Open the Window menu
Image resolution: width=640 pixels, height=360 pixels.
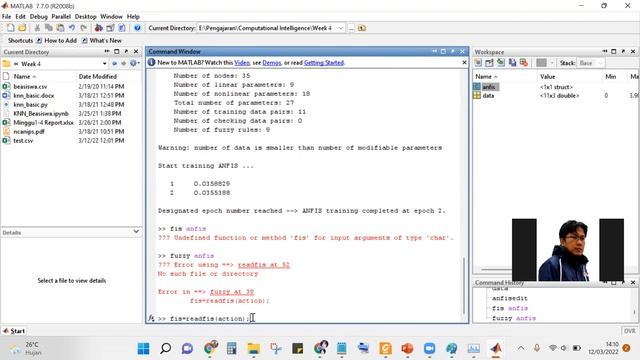pos(111,16)
